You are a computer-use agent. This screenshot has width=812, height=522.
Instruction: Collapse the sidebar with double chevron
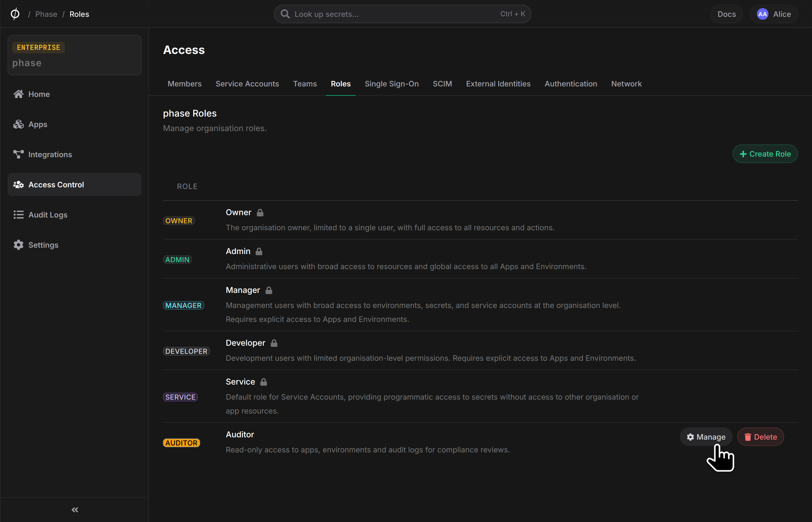75,510
